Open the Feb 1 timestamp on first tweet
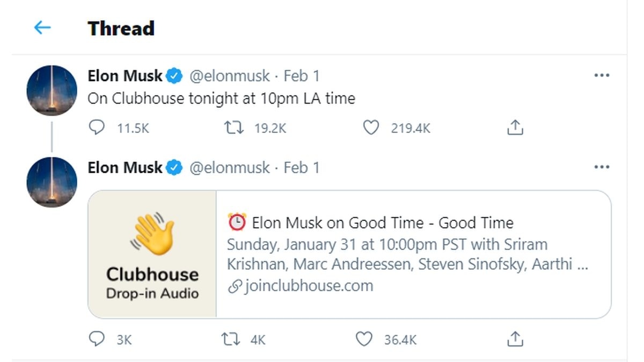The width and height of the screenshot is (644, 362). click(x=302, y=76)
